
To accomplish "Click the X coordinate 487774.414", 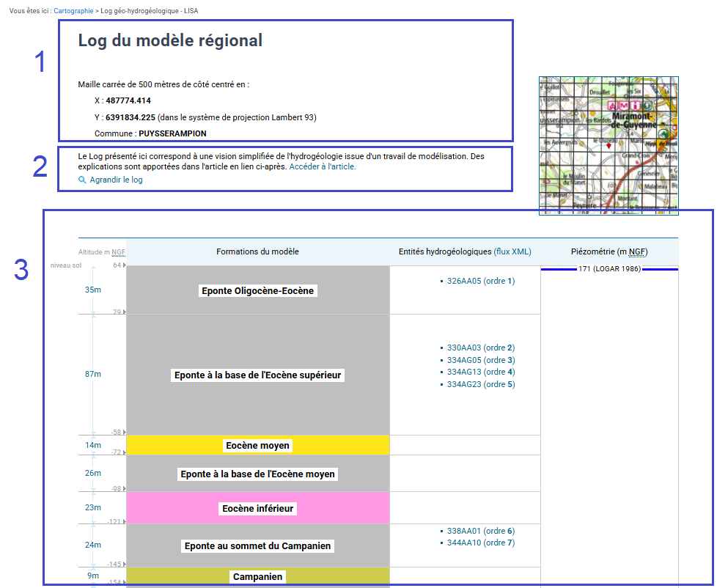I will (x=128, y=100).
